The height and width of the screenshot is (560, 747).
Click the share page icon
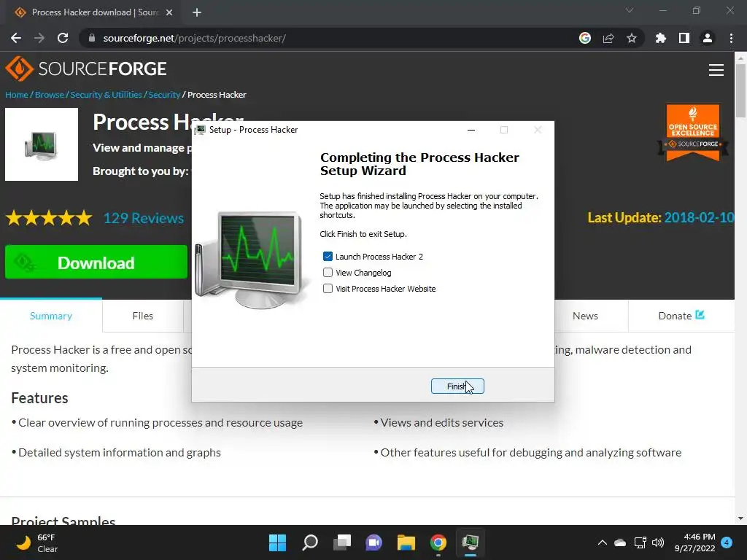608,38
